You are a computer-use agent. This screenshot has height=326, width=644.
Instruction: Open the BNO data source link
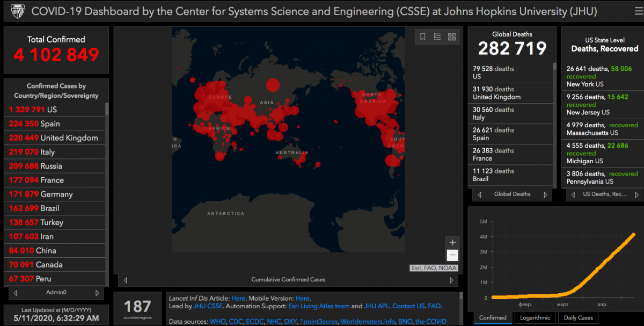405,322
